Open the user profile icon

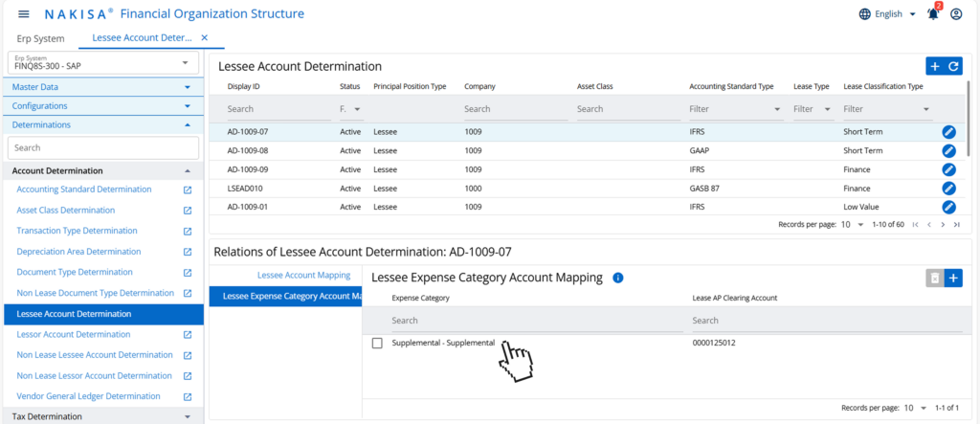tap(956, 13)
